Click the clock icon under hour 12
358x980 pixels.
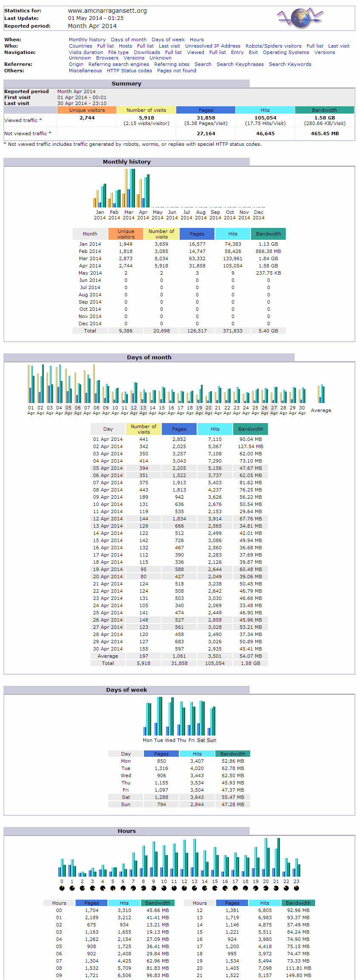click(x=184, y=888)
